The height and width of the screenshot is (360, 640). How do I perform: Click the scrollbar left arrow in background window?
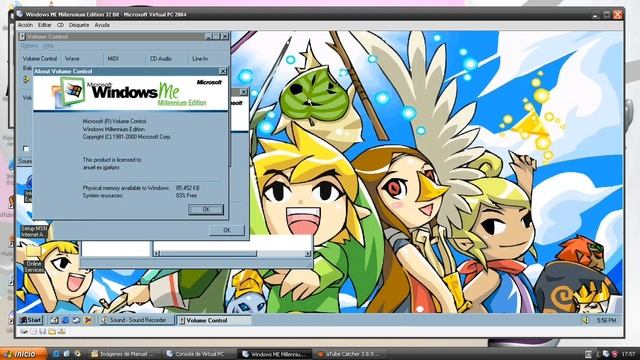point(156,253)
